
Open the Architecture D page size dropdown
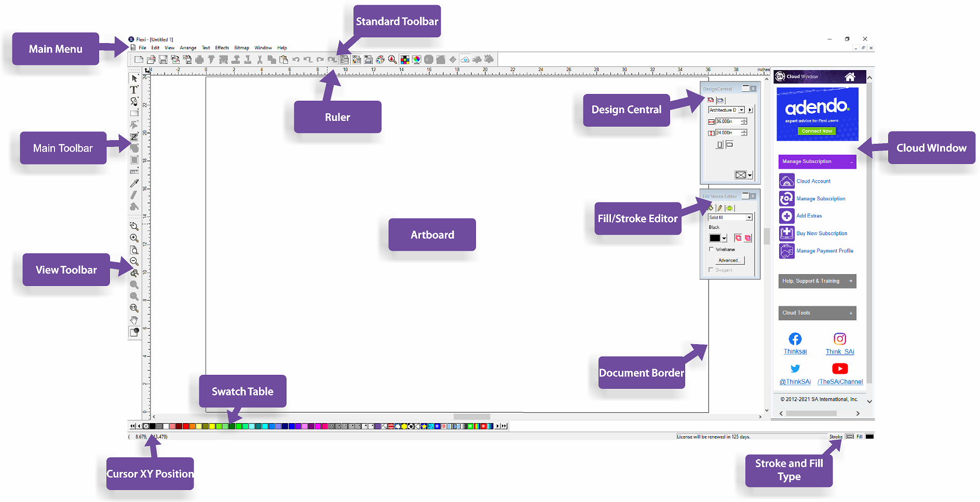(x=742, y=110)
